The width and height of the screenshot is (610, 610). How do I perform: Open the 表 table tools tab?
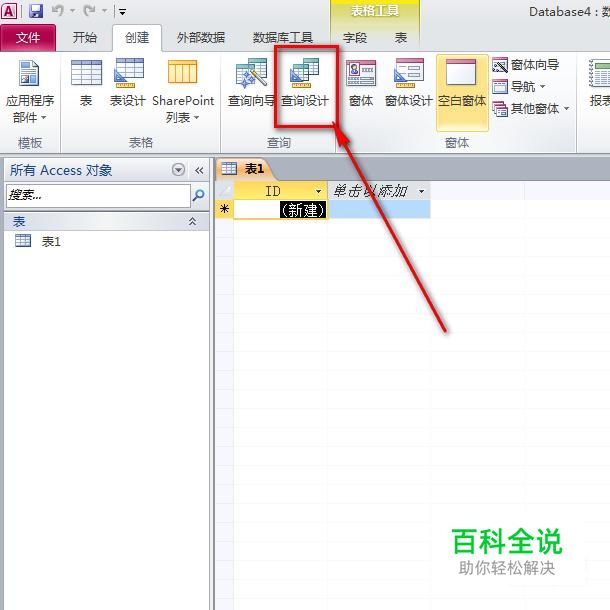pos(401,38)
